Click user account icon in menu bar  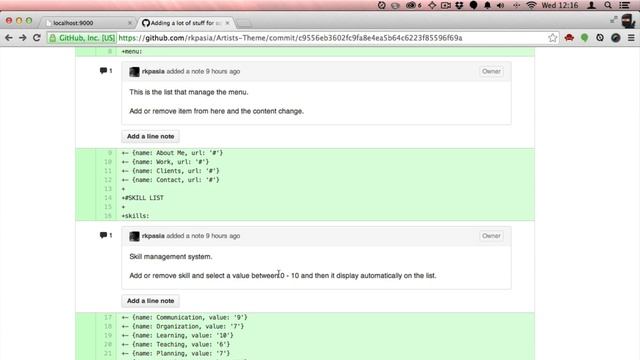point(591,5)
